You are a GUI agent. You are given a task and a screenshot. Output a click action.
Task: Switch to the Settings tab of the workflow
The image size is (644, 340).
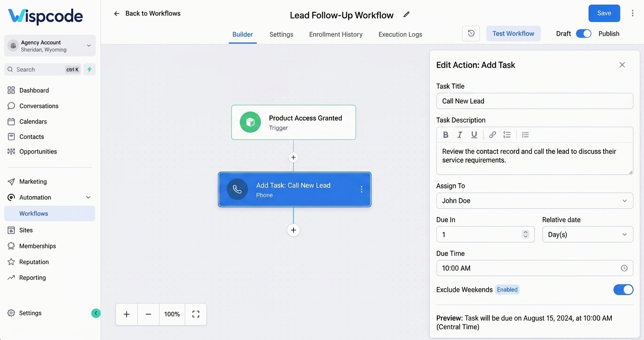[281, 34]
